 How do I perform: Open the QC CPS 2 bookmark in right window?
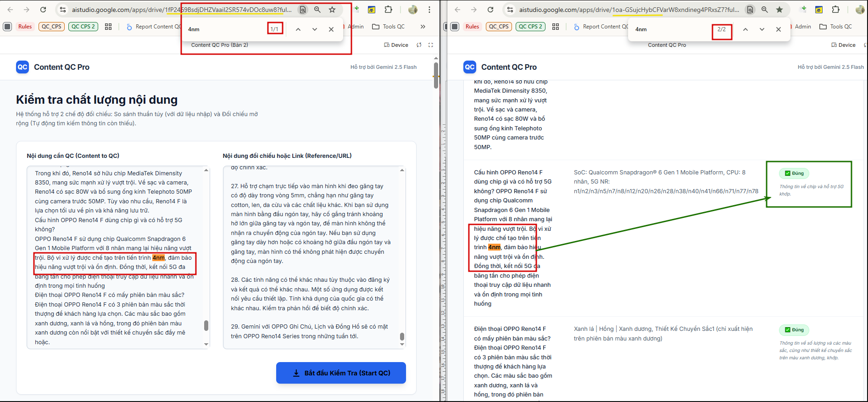(x=530, y=27)
